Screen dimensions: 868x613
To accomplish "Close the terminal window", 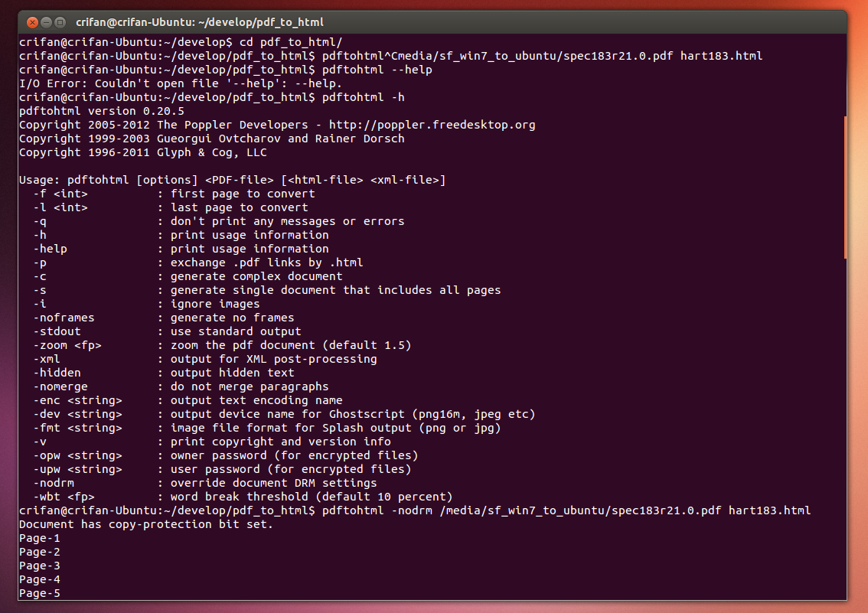I will coord(31,22).
